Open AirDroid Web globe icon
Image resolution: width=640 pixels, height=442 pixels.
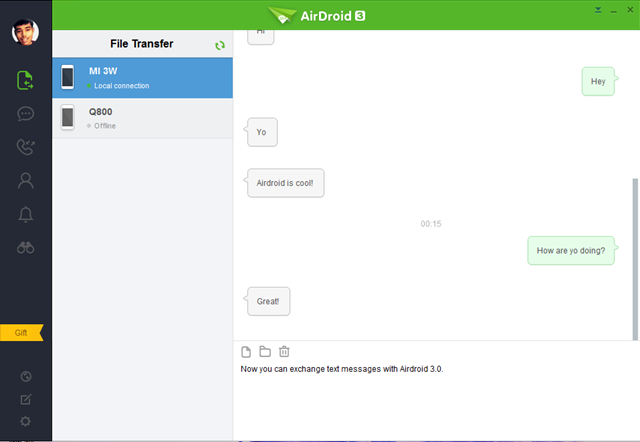[x=26, y=376]
